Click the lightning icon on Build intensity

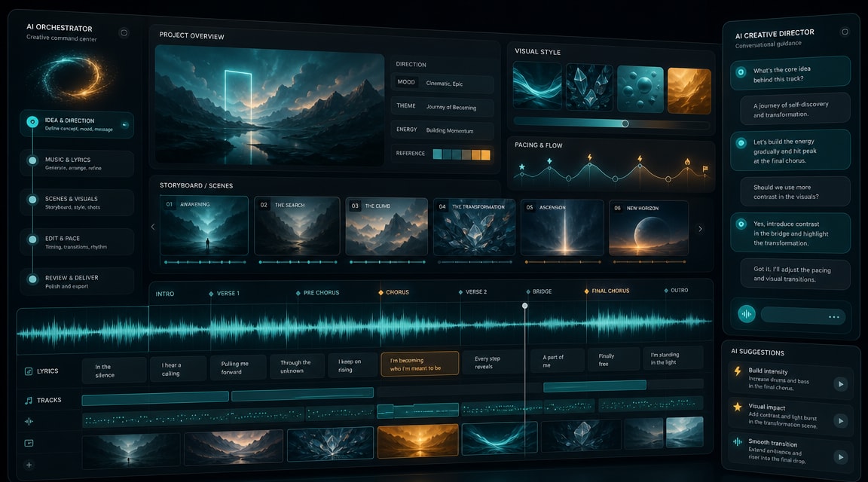coord(738,371)
